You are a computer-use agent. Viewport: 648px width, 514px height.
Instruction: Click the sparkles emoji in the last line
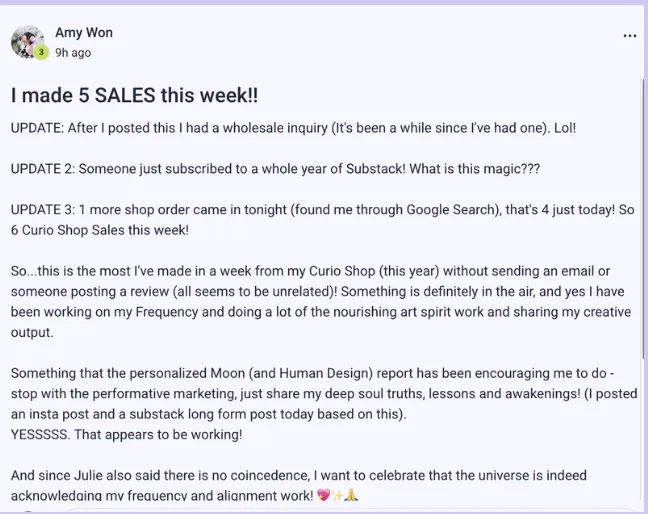pyautogui.click(x=337, y=495)
